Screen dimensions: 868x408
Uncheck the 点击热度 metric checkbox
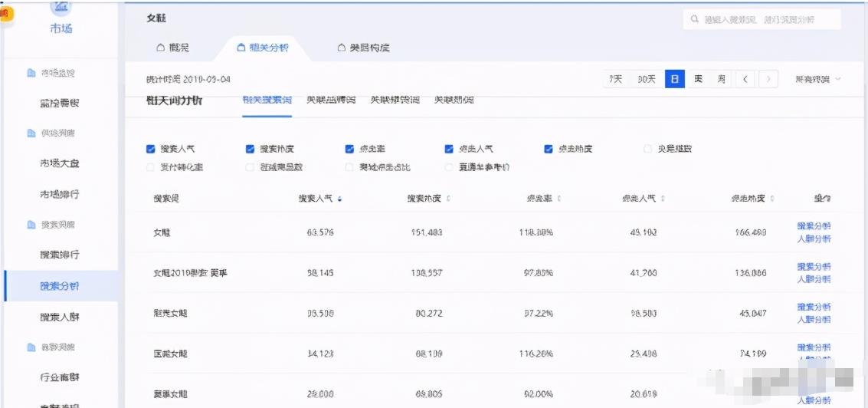549,149
